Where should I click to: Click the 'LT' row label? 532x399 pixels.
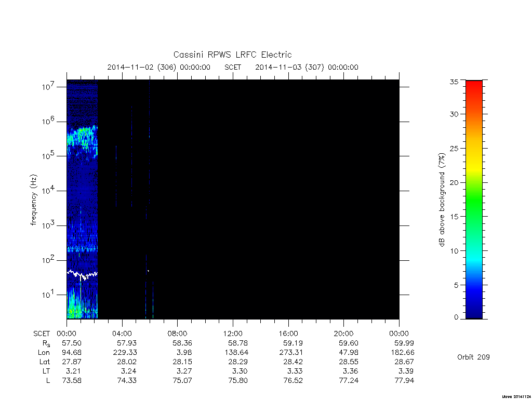click(46, 371)
